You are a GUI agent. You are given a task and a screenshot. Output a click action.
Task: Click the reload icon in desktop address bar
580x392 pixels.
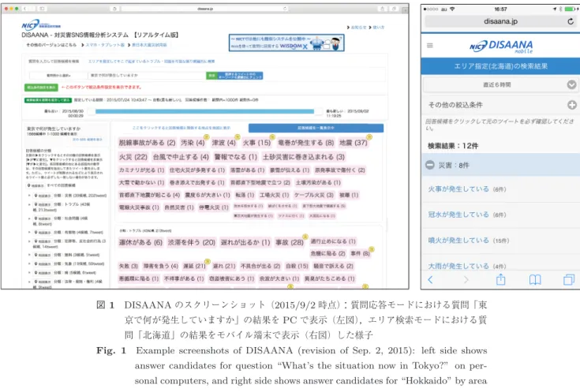tap(285, 9)
